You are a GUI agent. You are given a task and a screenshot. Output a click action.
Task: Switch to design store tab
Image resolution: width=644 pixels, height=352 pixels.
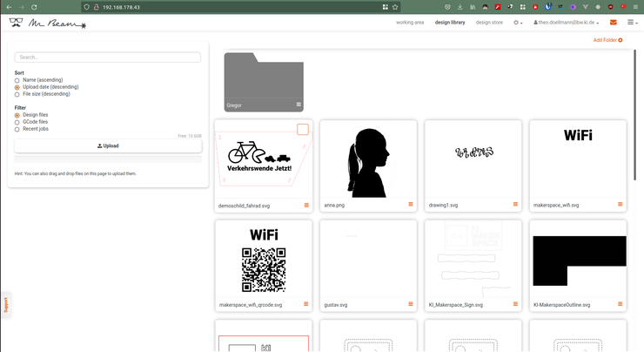(x=489, y=23)
